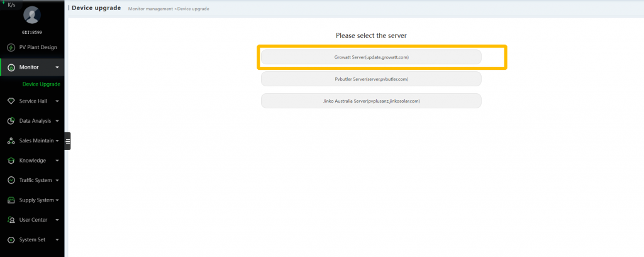Click the Traffic System icon

coord(11,180)
